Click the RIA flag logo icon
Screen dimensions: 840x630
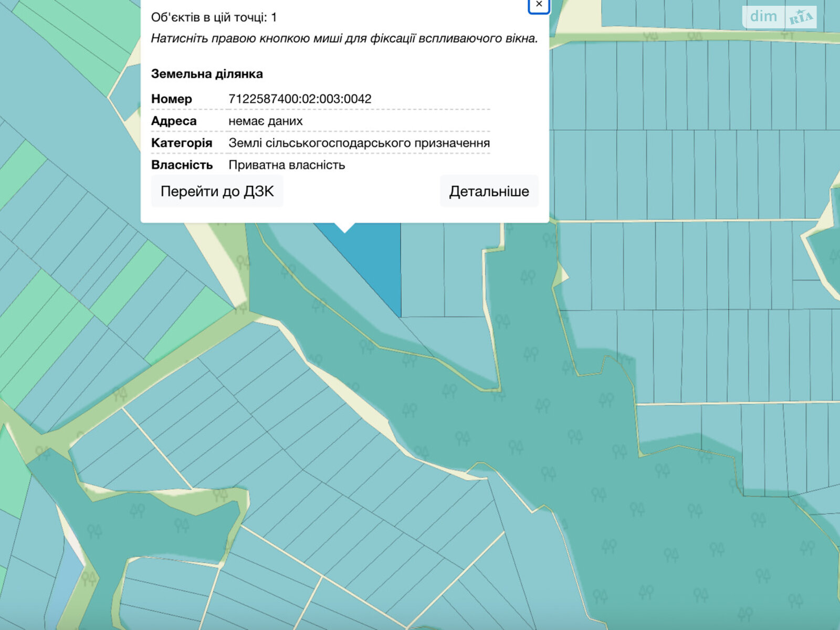click(x=801, y=17)
